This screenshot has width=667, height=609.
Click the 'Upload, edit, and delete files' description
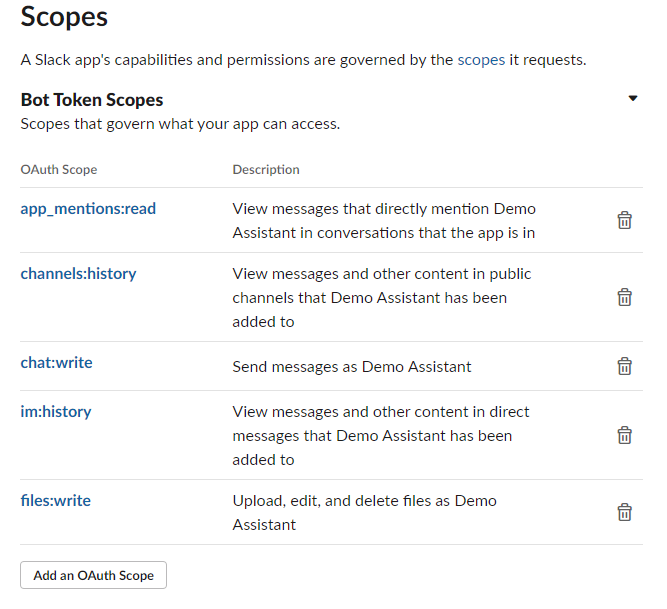tap(365, 512)
